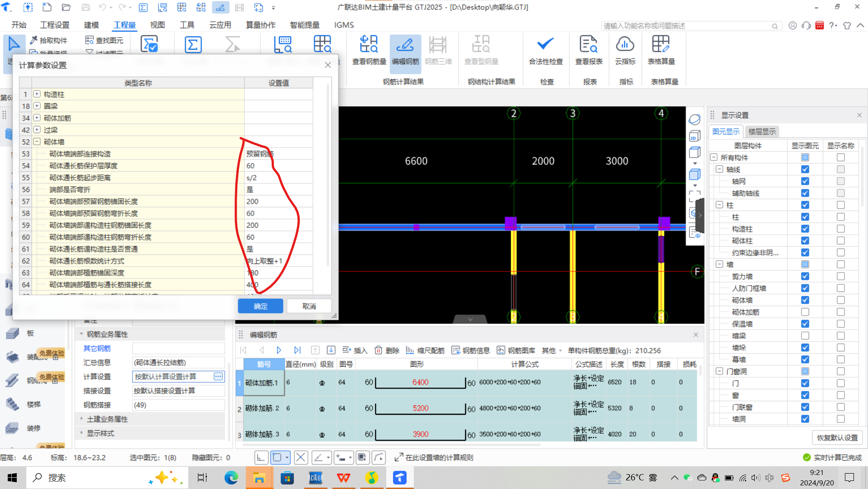The image size is (868, 489).
Task: Expand 圈梁 row in parameter table
Action: click(37, 106)
